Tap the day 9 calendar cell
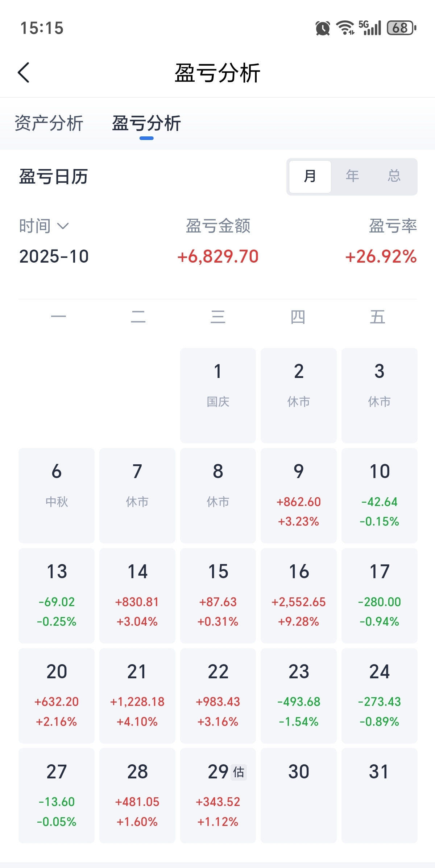 coord(298,495)
